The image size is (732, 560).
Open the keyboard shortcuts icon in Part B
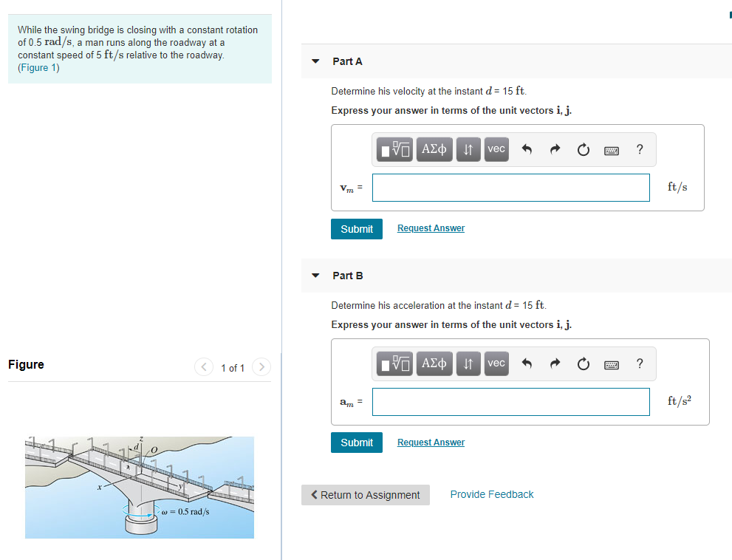611,363
